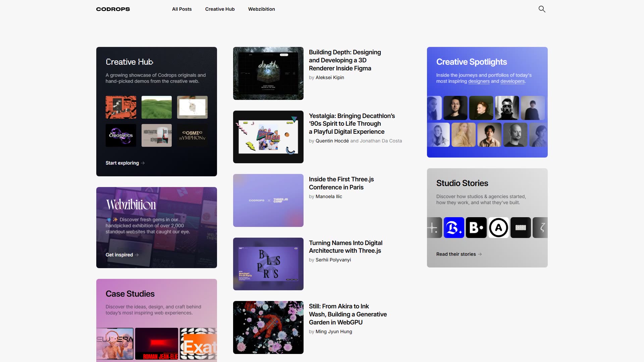Image resolution: width=644 pixels, height=362 pixels.
Task: Open Inside the First Three.js Conference article
Action: pyautogui.click(x=341, y=183)
